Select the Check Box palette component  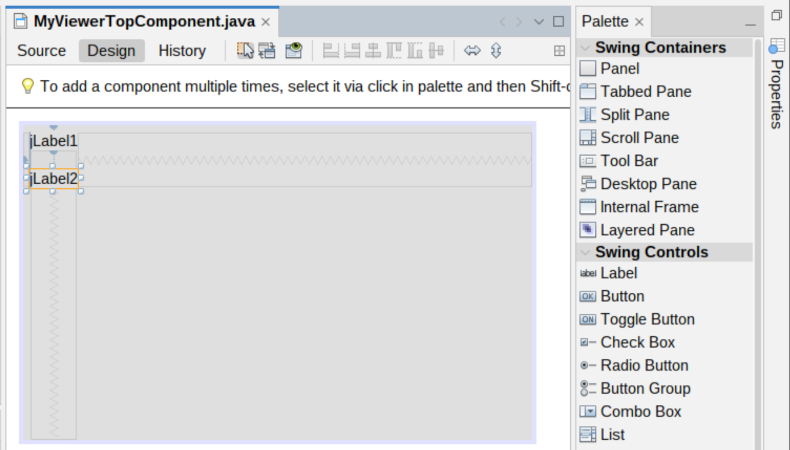click(637, 343)
